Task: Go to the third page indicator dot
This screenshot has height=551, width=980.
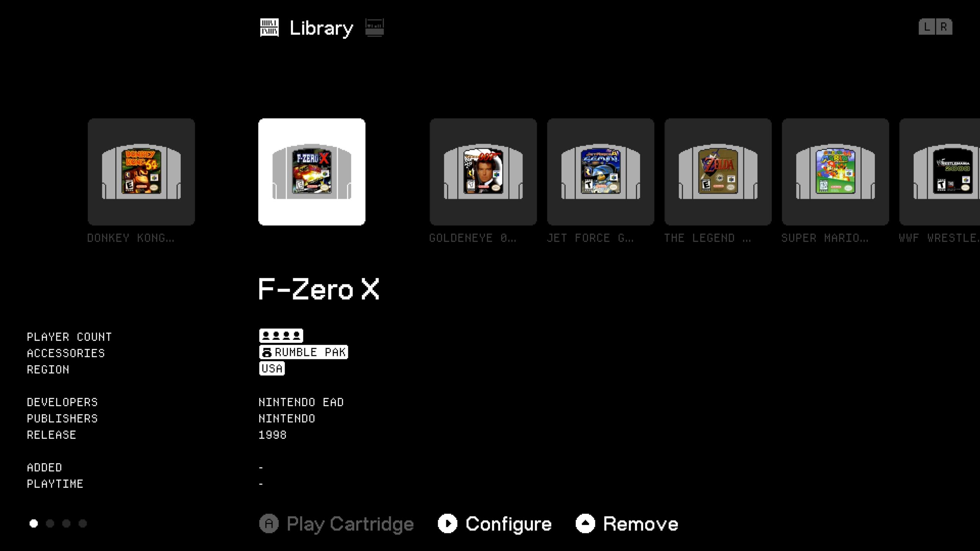Action: [x=66, y=523]
